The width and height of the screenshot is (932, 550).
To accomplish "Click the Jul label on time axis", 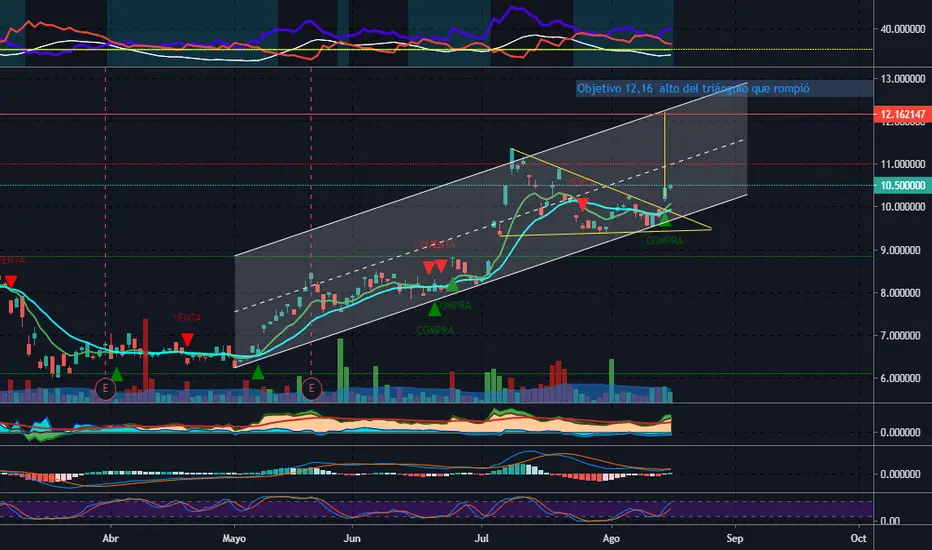I will [481, 538].
